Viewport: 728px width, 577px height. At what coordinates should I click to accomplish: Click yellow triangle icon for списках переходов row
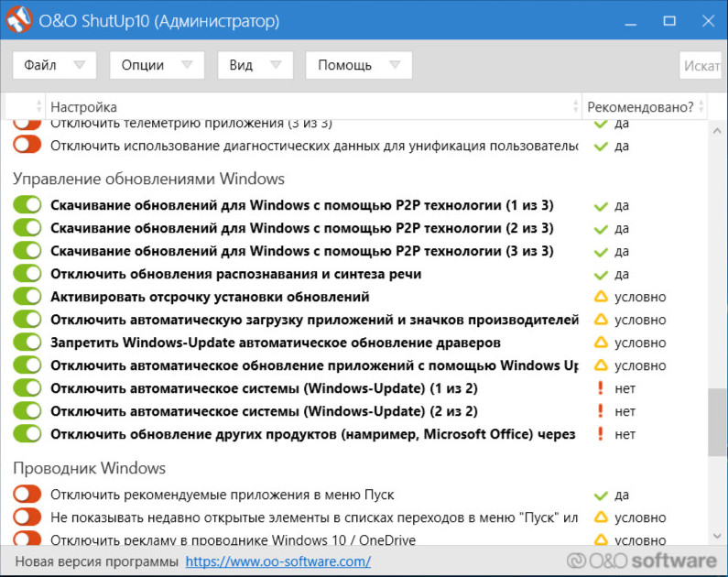pyautogui.click(x=601, y=517)
